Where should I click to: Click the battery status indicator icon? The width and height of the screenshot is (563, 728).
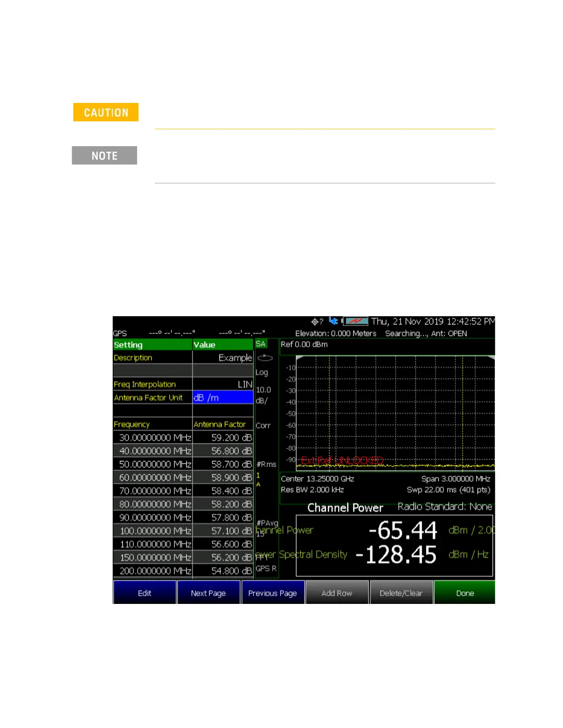tap(356, 321)
